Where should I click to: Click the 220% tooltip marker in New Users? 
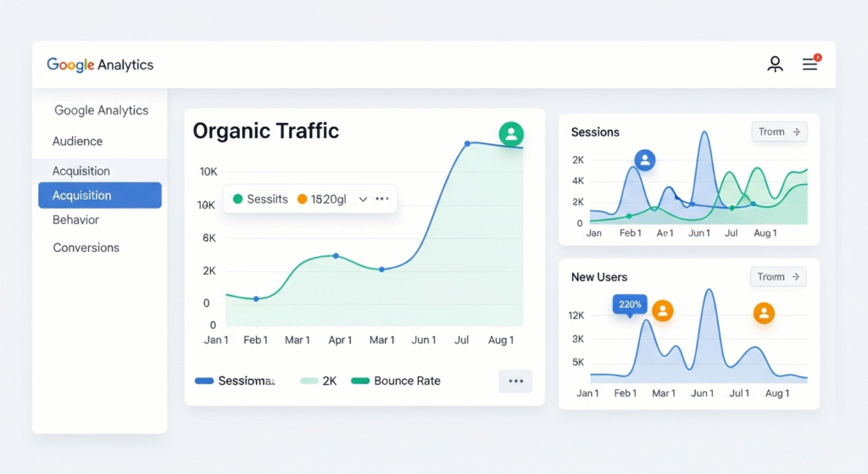[630, 304]
